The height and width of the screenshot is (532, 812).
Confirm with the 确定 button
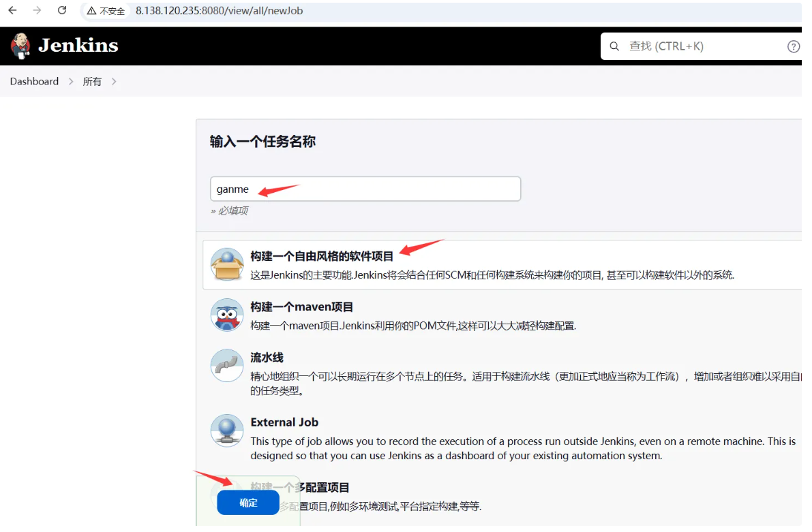coord(248,503)
